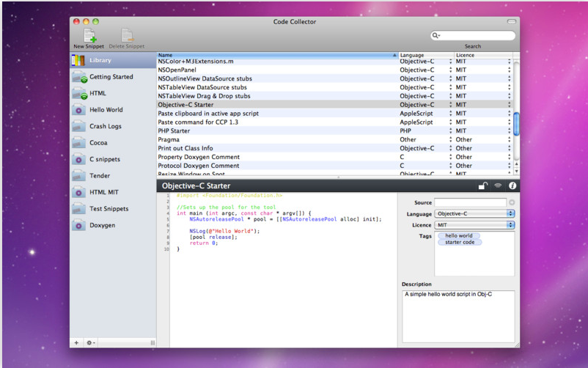Change language for Paste clipboard in active app script

(x=450, y=114)
